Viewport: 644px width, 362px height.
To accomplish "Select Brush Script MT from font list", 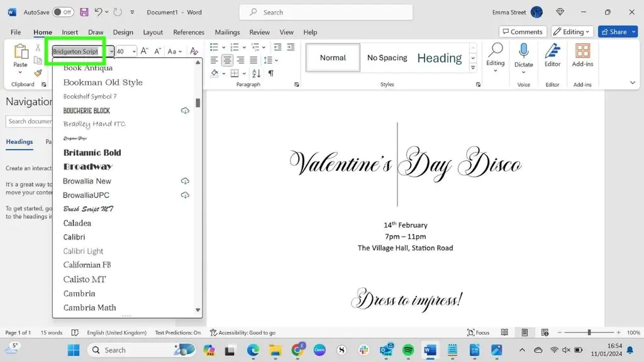I will click(88, 209).
